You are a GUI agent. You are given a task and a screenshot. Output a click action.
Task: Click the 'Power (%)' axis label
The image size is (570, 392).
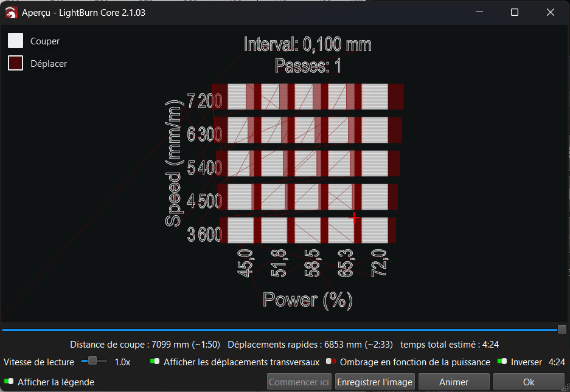point(308,300)
